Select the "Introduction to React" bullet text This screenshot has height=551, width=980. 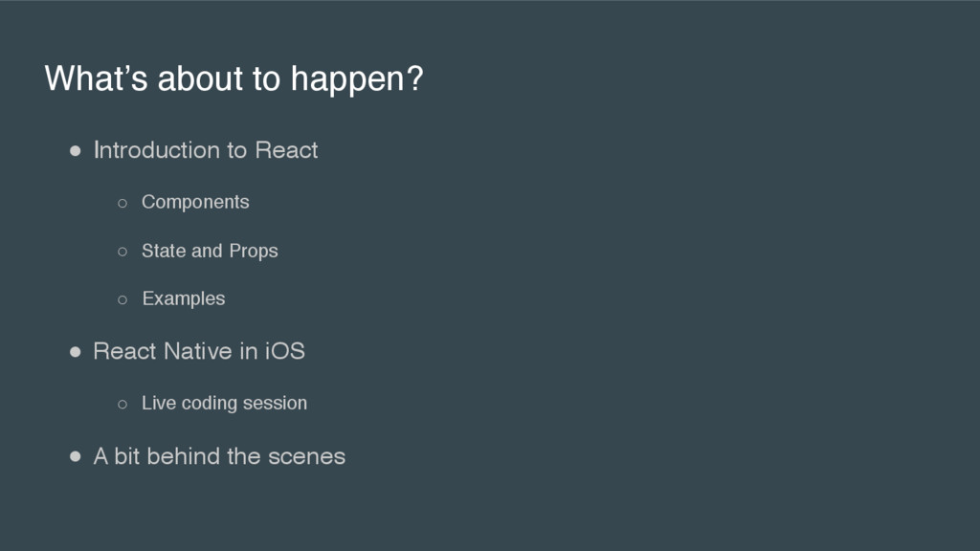(206, 150)
